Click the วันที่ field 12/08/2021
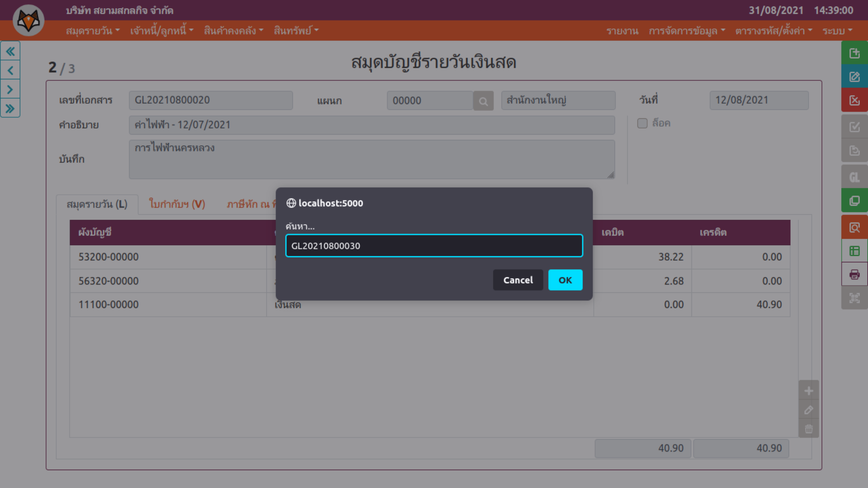 (x=759, y=100)
